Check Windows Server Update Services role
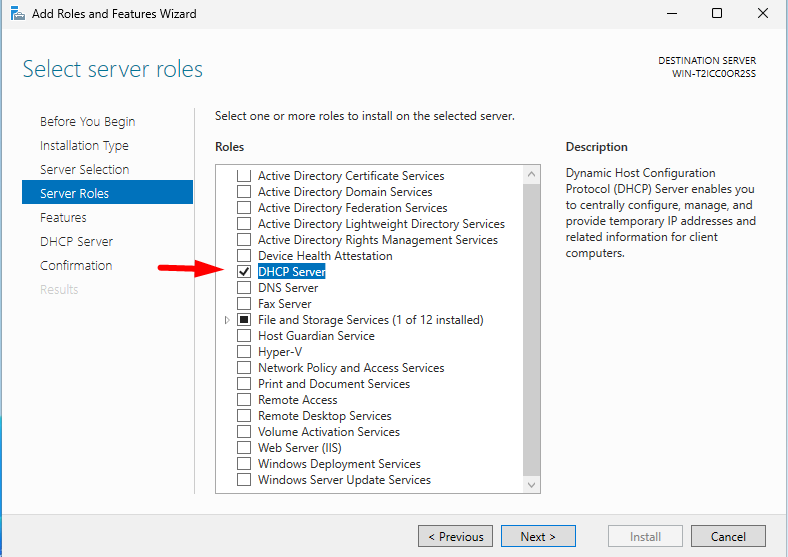Image resolution: width=788 pixels, height=557 pixels. 244,480
